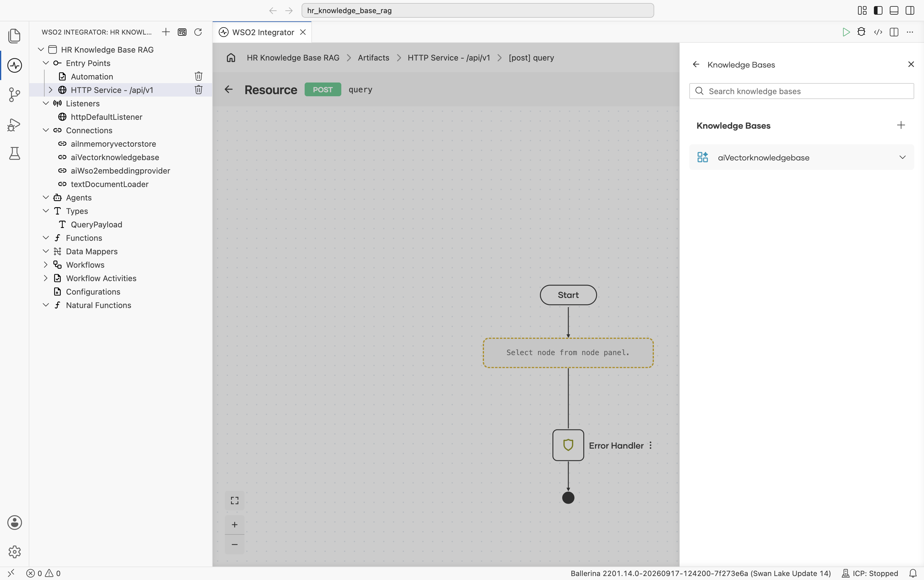Go back from Knowledge Bases panel
Screen dimensions: 924x580
click(696, 64)
